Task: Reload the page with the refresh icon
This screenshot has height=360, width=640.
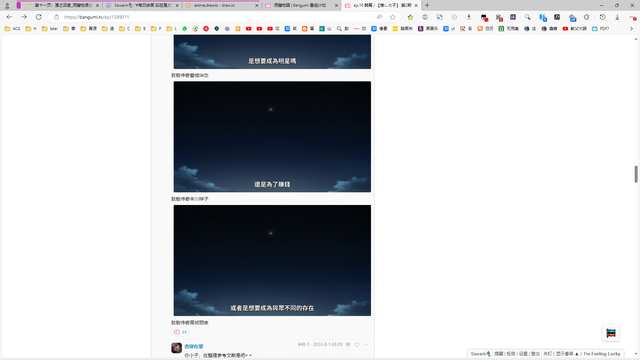Action: pos(38,17)
